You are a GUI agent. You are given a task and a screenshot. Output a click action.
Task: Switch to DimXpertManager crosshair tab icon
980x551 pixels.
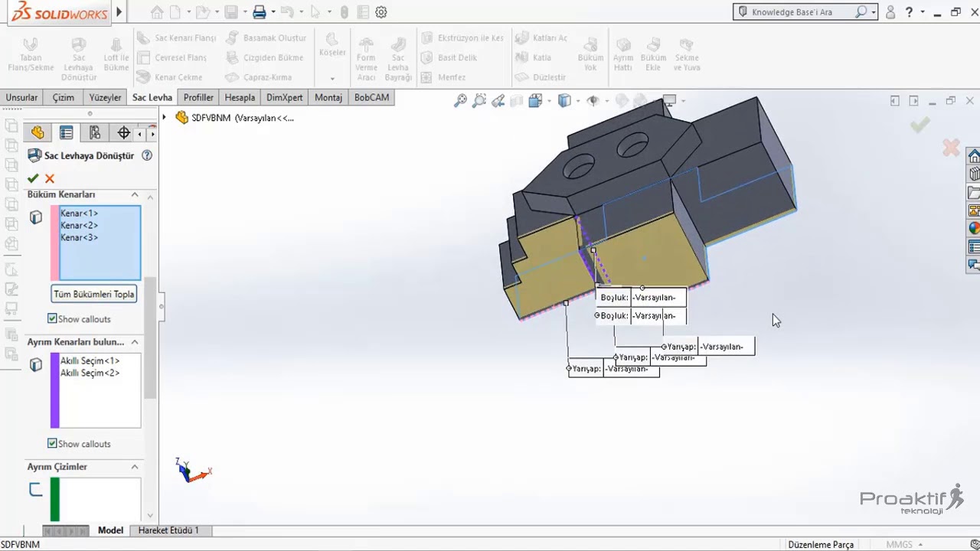pyautogui.click(x=123, y=133)
